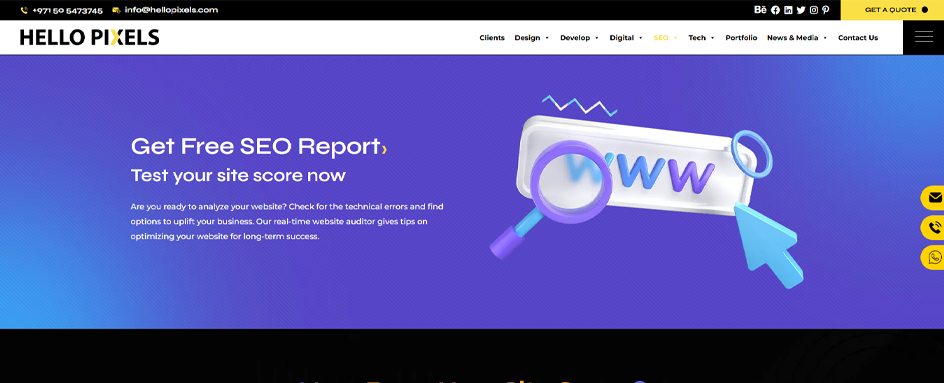This screenshot has height=383, width=944.
Task: Click the info@hellopixels.com email link
Action: (x=172, y=10)
